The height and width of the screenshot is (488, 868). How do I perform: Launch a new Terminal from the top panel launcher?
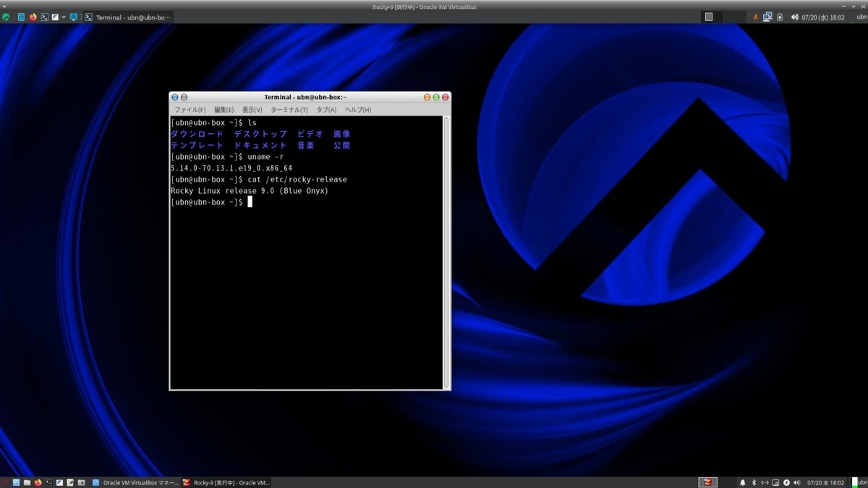click(45, 17)
